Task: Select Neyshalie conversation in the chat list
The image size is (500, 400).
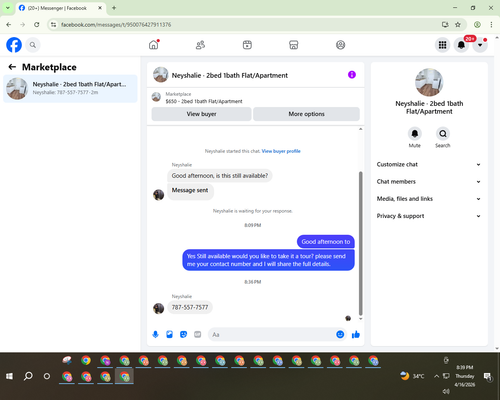Action: (x=70, y=88)
